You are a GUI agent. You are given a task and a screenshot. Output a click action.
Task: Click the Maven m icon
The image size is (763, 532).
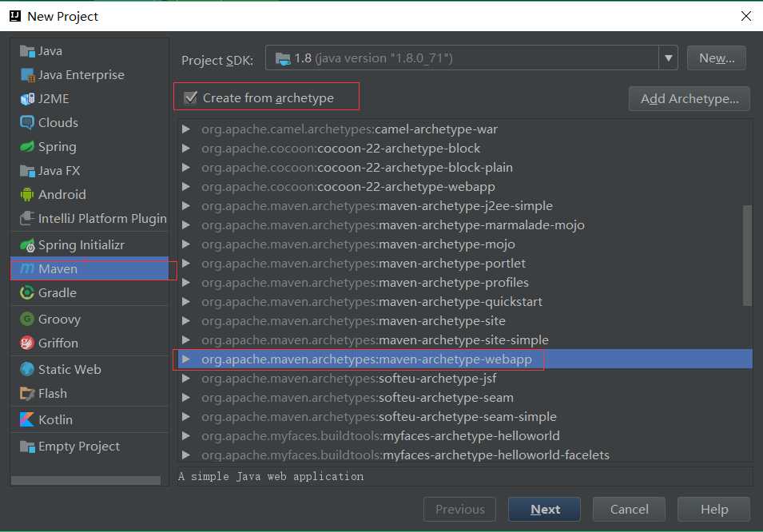(x=27, y=268)
